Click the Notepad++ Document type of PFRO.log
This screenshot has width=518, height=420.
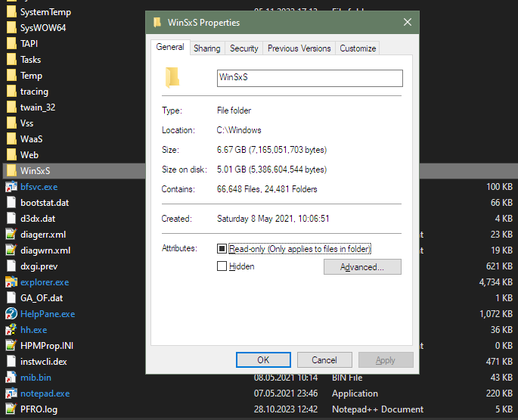tap(377, 409)
